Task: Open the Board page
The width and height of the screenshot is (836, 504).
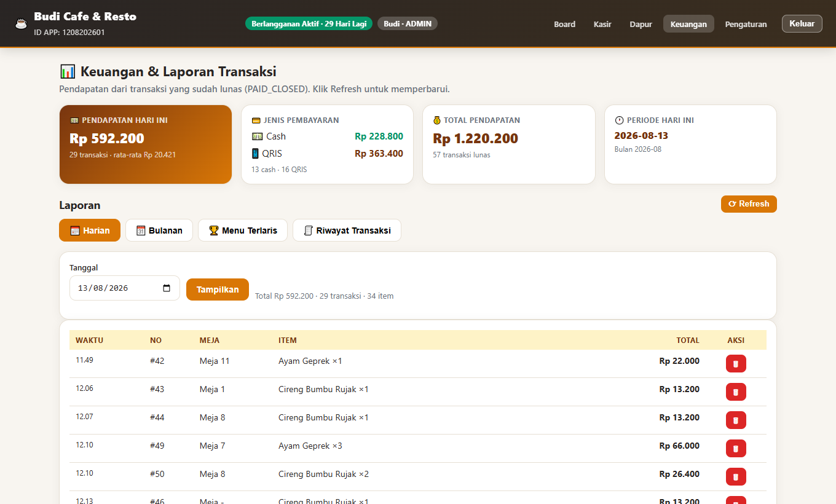Action: click(564, 24)
